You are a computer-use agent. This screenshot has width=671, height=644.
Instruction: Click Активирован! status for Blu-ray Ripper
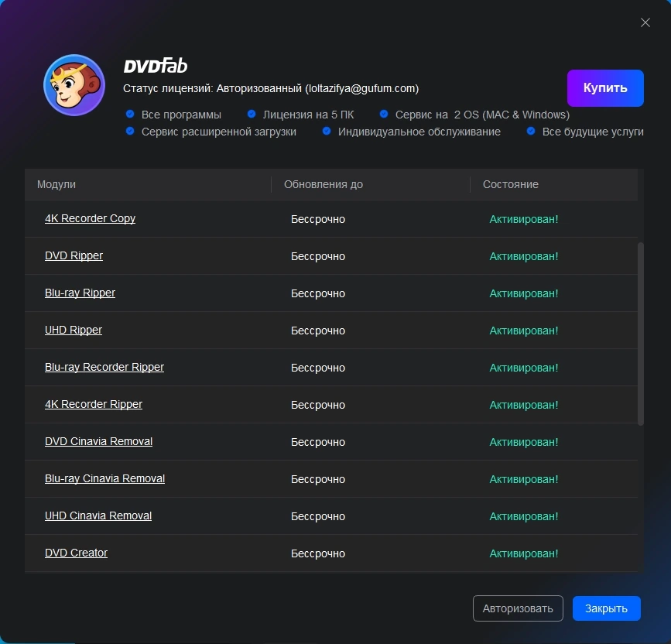pos(524,293)
